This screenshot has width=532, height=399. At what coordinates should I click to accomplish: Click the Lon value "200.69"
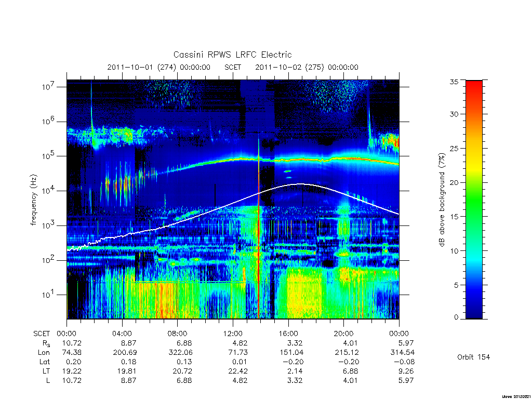tap(125, 353)
